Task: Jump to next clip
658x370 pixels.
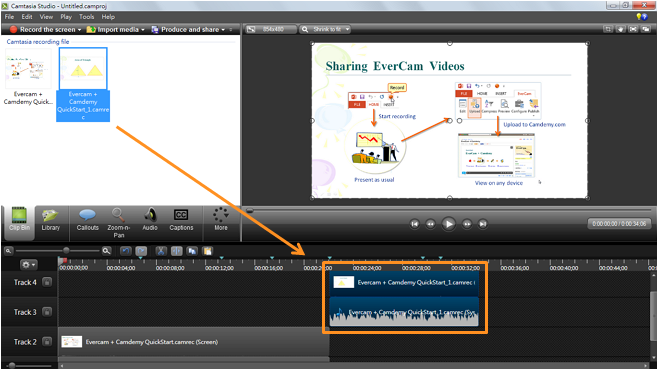Action: tap(483, 224)
